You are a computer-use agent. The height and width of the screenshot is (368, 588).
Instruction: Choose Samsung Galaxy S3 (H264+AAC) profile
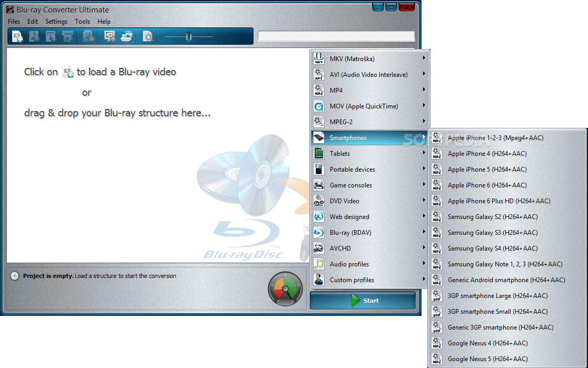[x=507, y=232]
